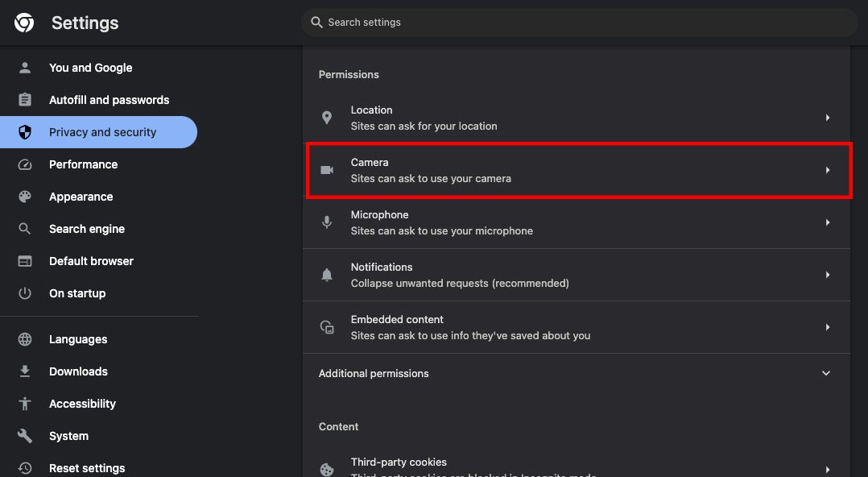
Task: Click the Search settings input field
Action: (580, 23)
